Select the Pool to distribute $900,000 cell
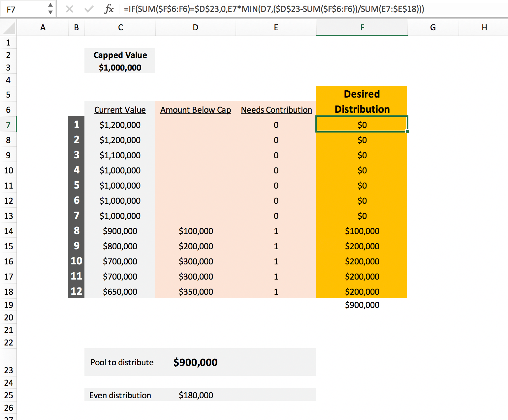 click(195, 362)
